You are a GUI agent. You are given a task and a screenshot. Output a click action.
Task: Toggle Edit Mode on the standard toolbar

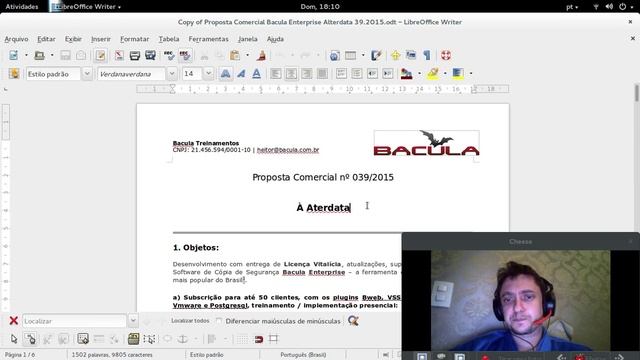click(x=100, y=55)
